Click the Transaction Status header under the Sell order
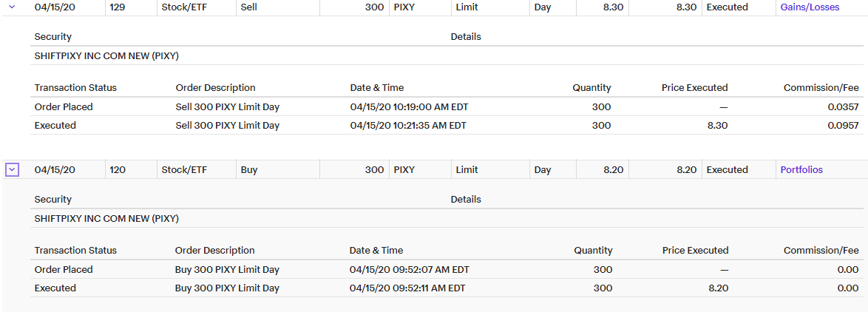 pos(75,87)
